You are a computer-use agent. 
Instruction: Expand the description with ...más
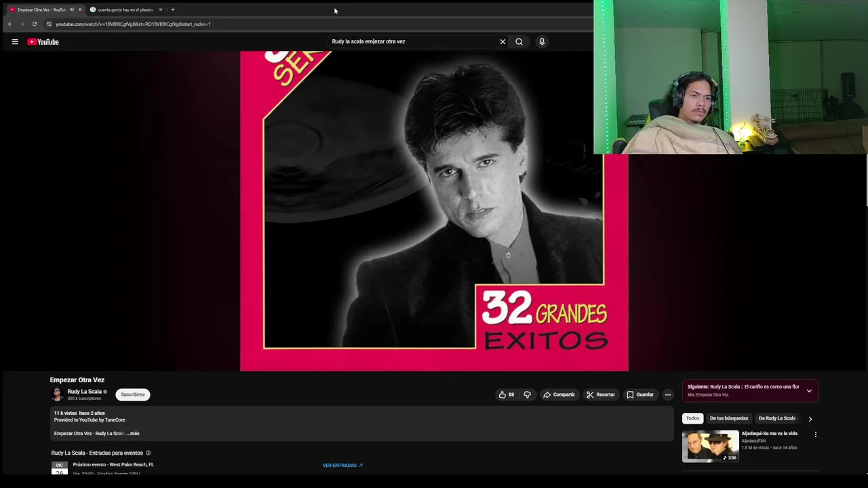coord(133,434)
